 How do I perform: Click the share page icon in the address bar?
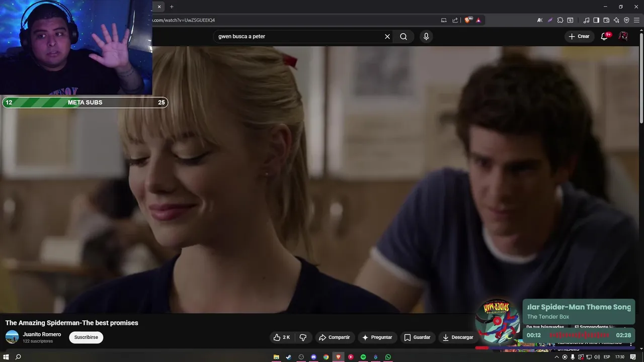coord(455,20)
